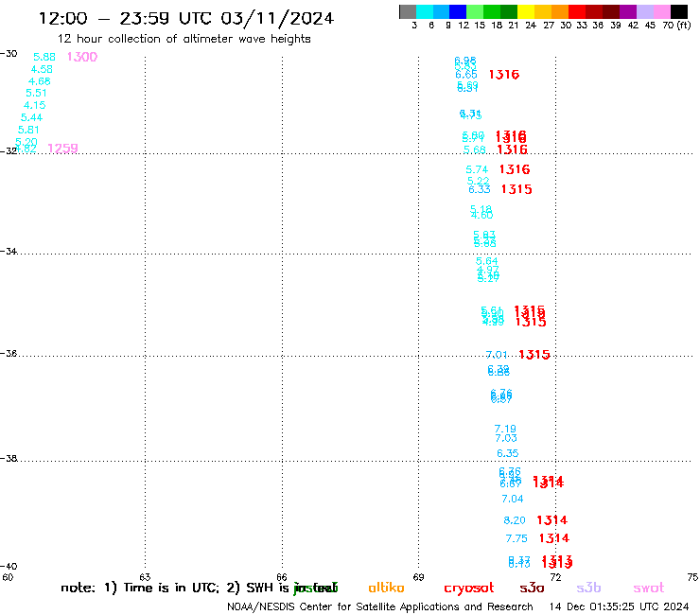Select the 'altika' satellite legend label
700x615 pixels.
tap(386, 588)
